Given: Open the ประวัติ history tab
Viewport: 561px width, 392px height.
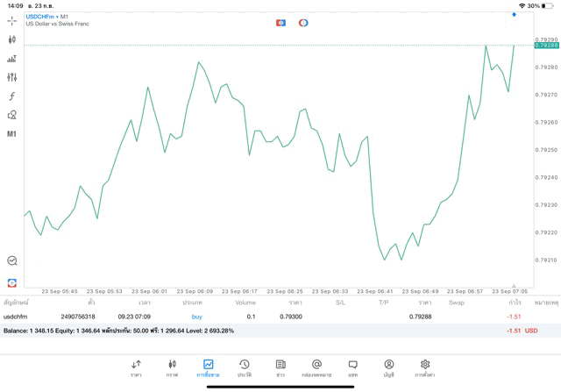Looking at the screenshot, I should pyautogui.click(x=244, y=367).
